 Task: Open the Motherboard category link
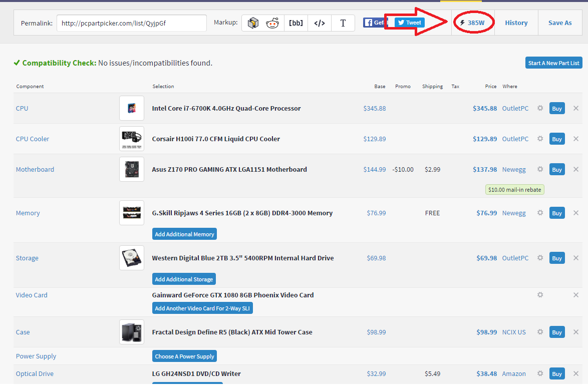pyautogui.click(x=35, y=169)
